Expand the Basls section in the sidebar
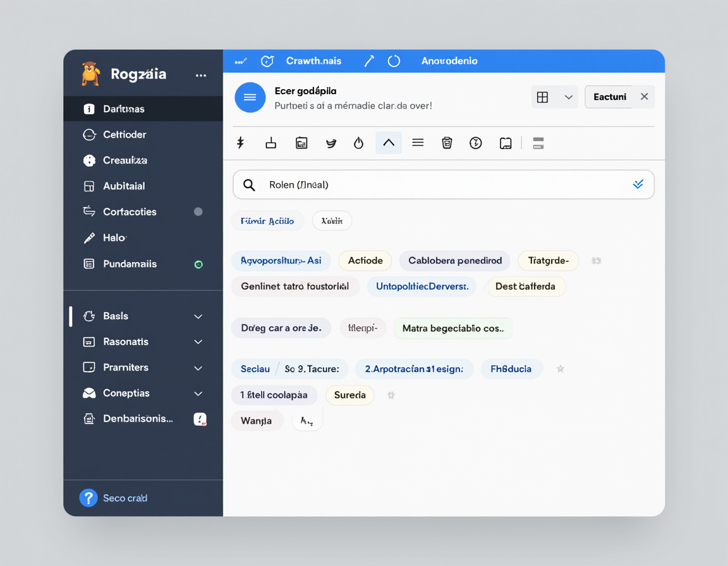This screenshot has width=728, height=566. click(x=198, y=316)
